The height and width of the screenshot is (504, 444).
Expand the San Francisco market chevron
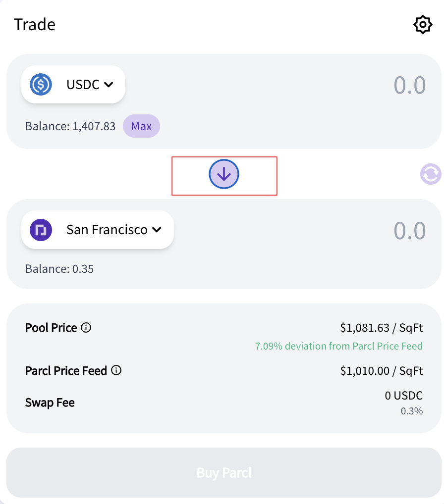pos(157,230)
